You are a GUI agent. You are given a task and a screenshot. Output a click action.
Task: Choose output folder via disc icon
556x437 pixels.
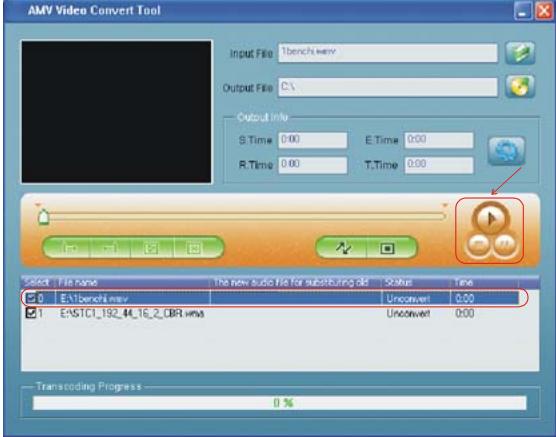[x=520, y=87]
